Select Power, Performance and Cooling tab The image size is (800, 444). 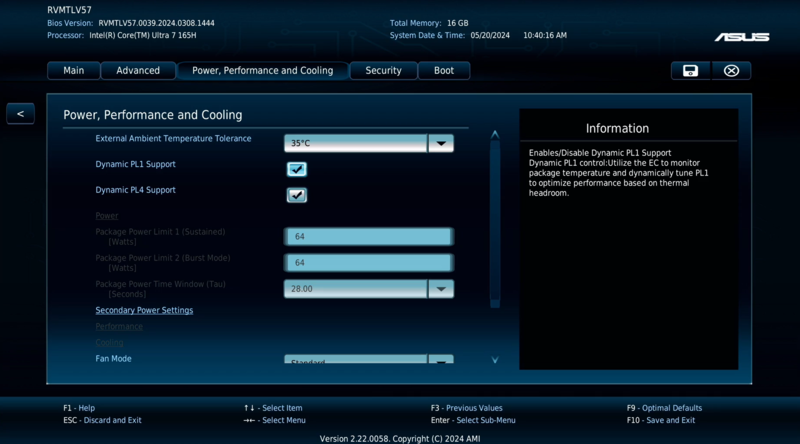pos(262,70)
